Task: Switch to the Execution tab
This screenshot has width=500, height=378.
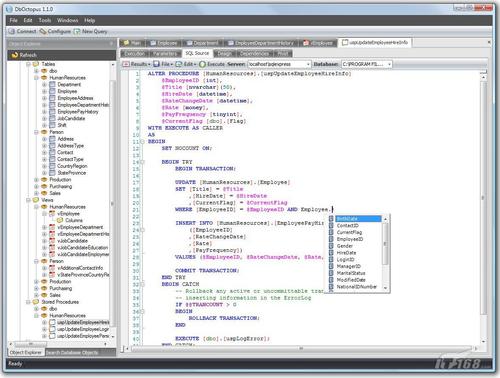Action: (x=134, y=53)
